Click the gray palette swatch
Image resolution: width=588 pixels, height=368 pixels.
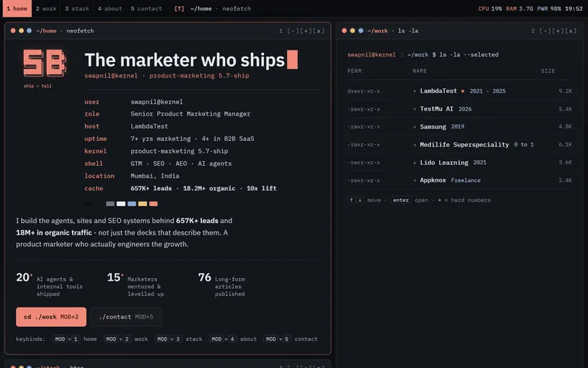(x=110, y=204)
